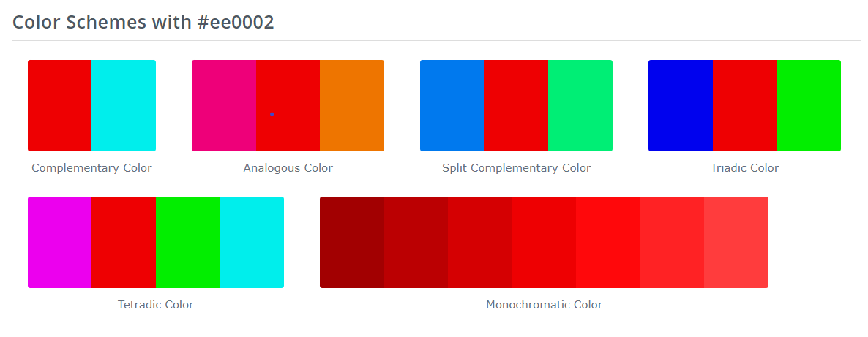Pick the magenta swatch in Tetradic Color
The height and width of the screenshot is (337, 868).
pyautogui.click(x=60, y=243)
